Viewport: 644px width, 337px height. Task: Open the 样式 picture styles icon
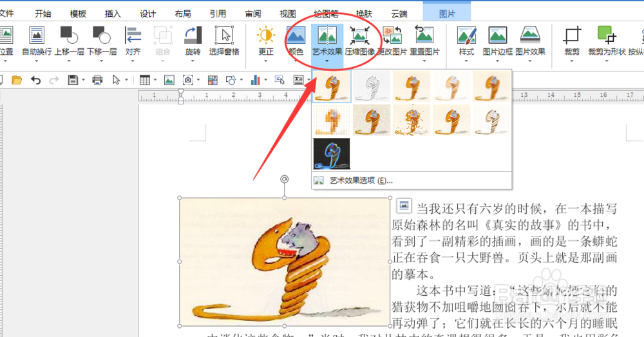click(466, 35)
